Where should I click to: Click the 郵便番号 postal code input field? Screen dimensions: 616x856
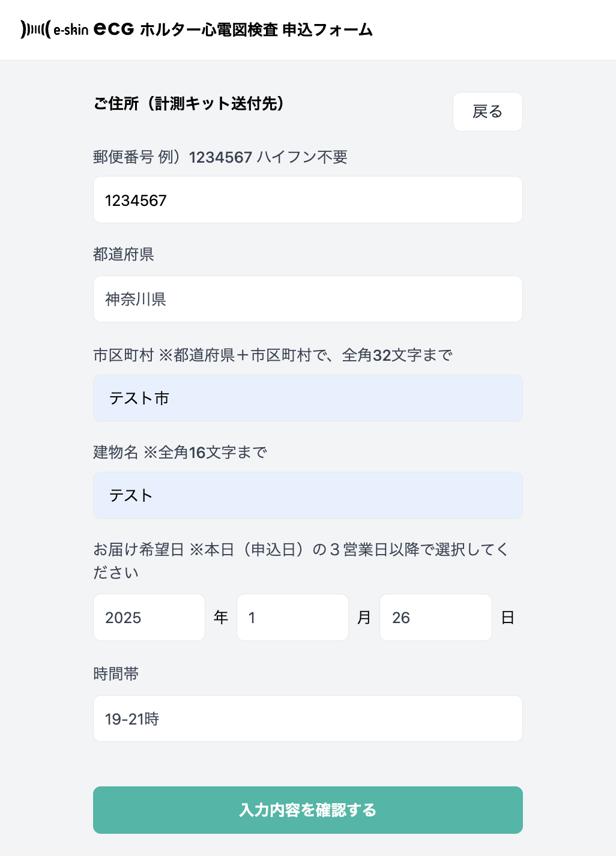click(x=307, y=200)
